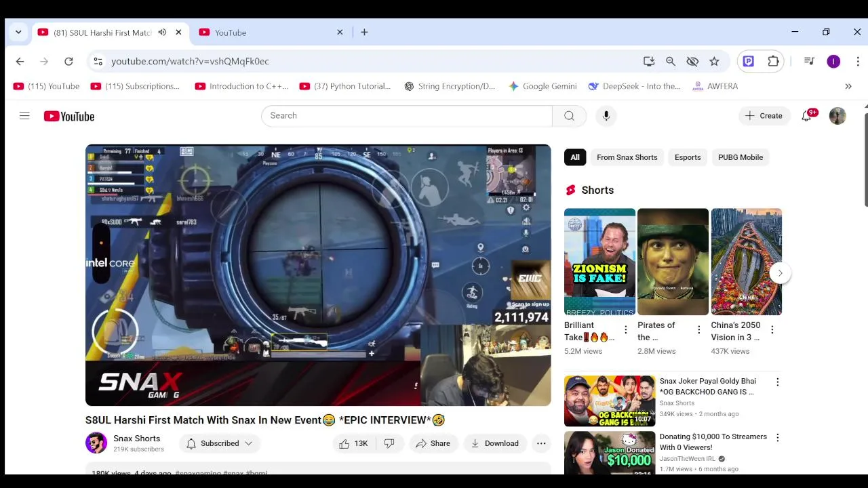This screenshot has width=868, height=488.
Task: Open Donating $10,000 video thumbnail
Action: pos(610,453)
